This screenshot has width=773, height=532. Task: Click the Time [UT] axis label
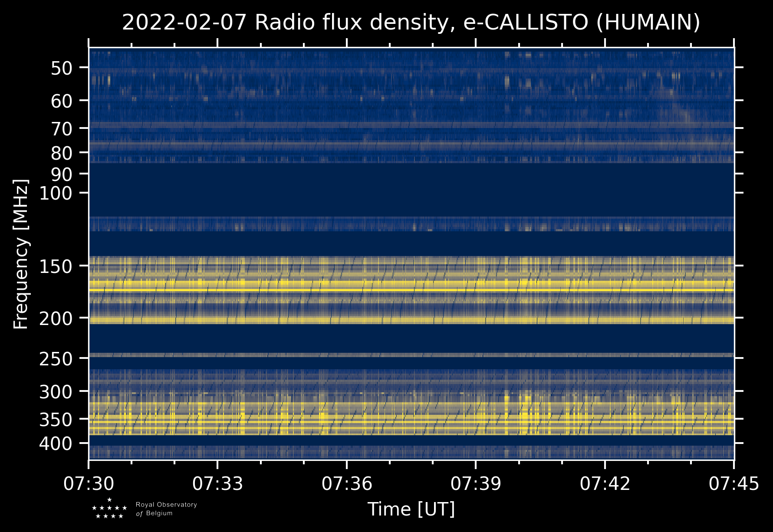point(411,509)
